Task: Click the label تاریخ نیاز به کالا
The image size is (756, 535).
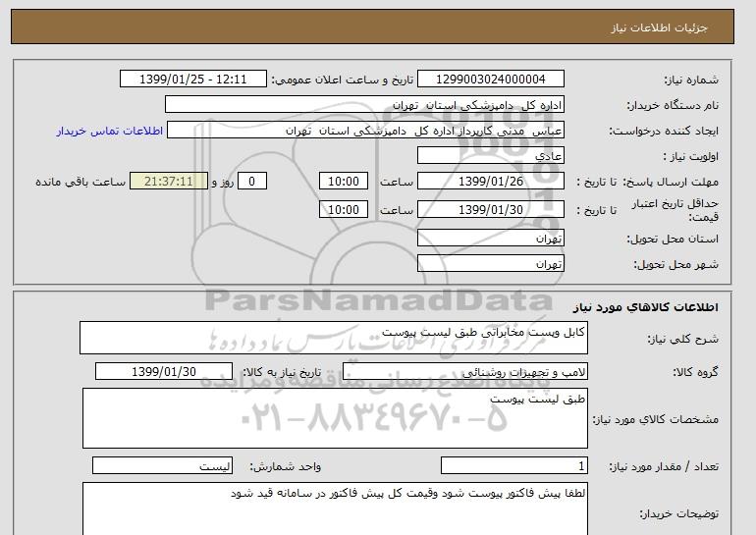Action: [x=282, y=372]
